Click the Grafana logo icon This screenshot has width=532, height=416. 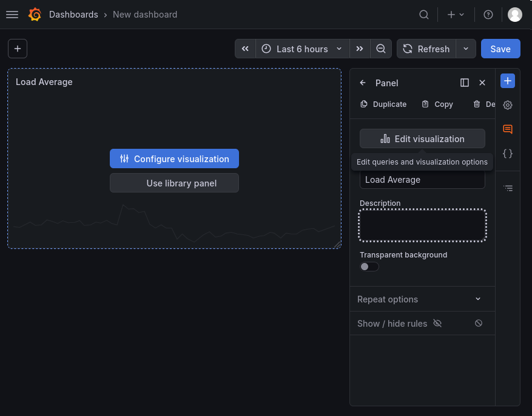coord(35,15)
